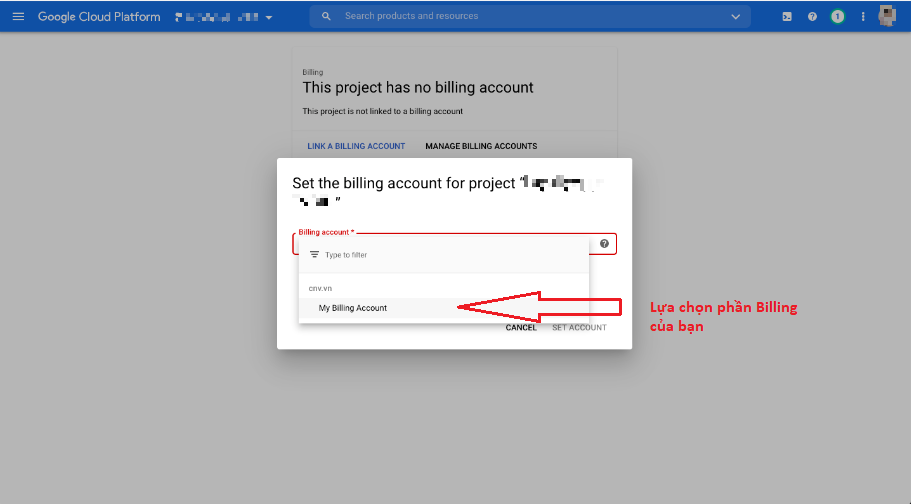Click the cnv.vn organization label
911x504 pixels.
click(320, 288)
